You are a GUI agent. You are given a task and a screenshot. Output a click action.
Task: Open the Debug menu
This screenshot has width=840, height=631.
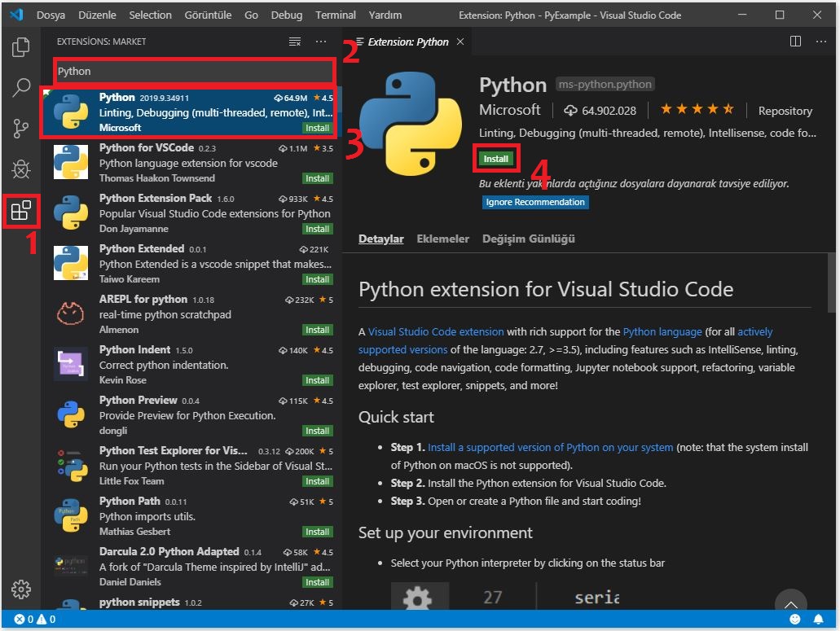click(287, 15)
